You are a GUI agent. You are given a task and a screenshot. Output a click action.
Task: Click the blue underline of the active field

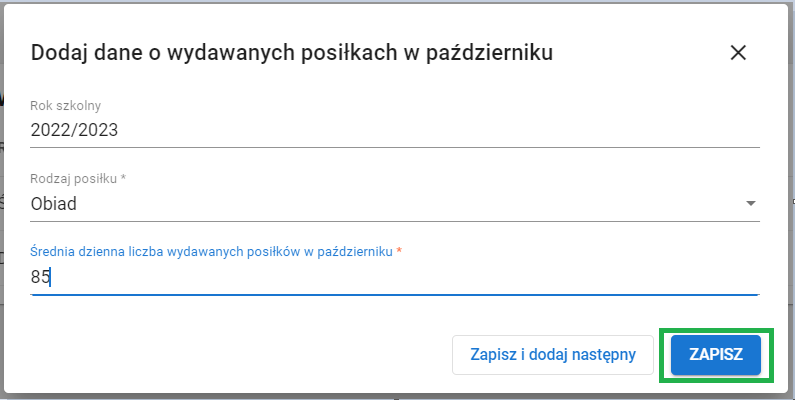pos(395,295)
